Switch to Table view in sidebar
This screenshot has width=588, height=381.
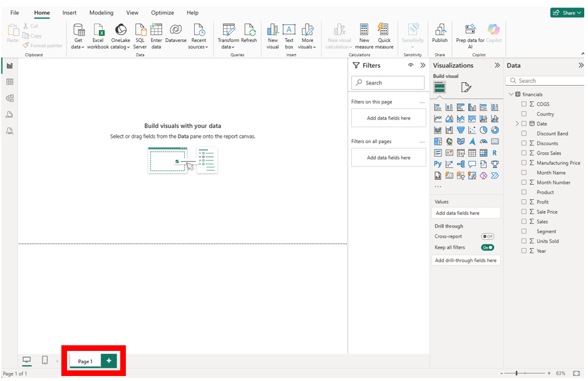point(10,82)
